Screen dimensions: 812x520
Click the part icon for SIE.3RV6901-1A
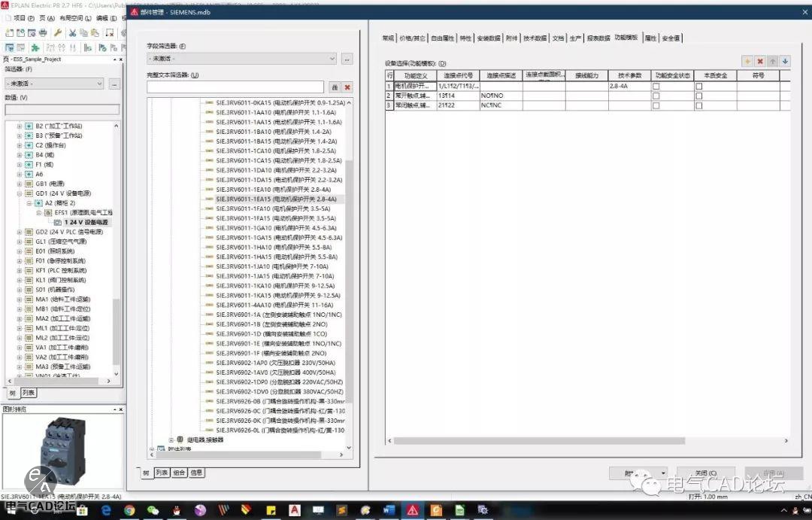209,315
